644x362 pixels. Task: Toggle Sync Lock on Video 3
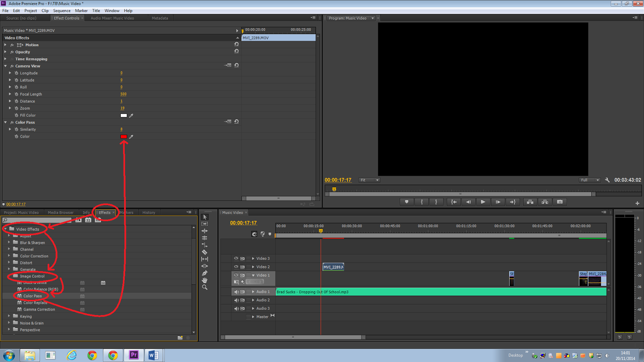tap(242, 259)
